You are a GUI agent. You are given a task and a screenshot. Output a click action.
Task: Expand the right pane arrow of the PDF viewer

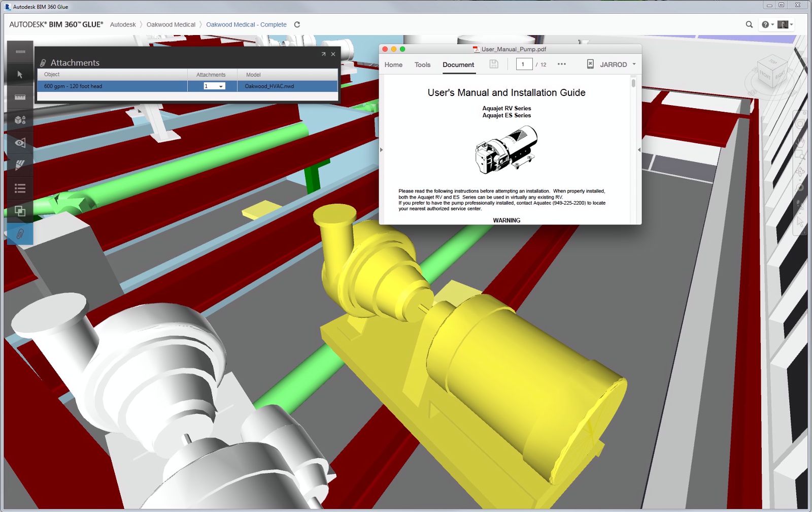point(639,150)
